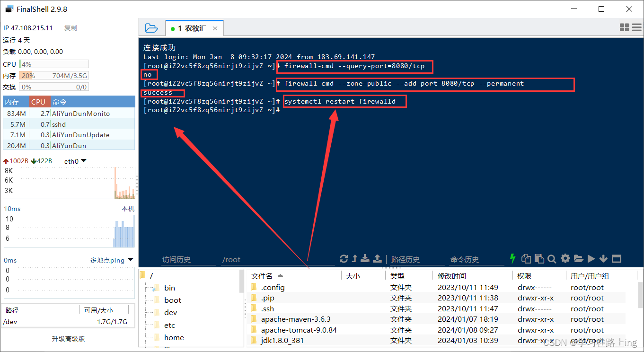Open terminal settings gear icon
The width and height of the screenshot is (644, 352).
(x=565, y=258)
